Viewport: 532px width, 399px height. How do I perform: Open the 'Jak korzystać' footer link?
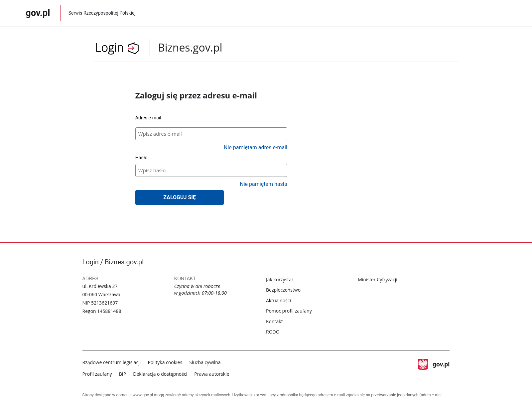point(280,280)
